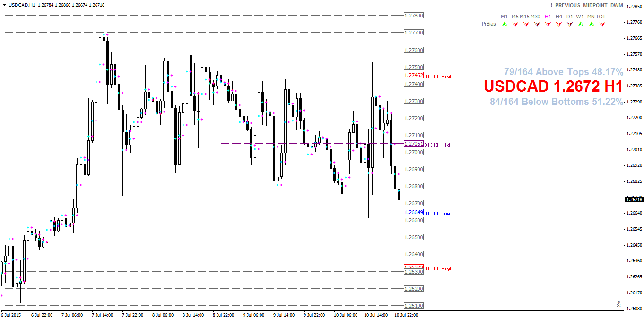This screenshot has width=644, height=319.
Task: Click the dark M30 PrBias arrow
Action: click(x=537, y=24)
